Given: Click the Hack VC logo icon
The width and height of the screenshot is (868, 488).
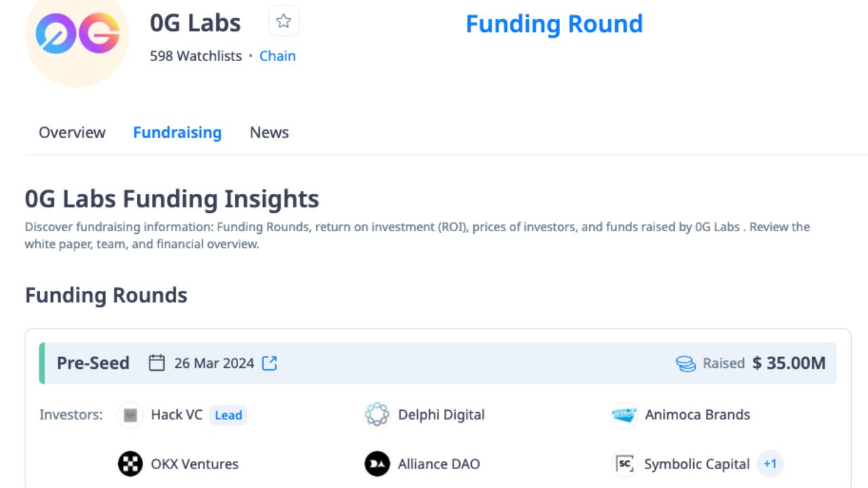Looking at the screenshot, I should click(130, 415).
